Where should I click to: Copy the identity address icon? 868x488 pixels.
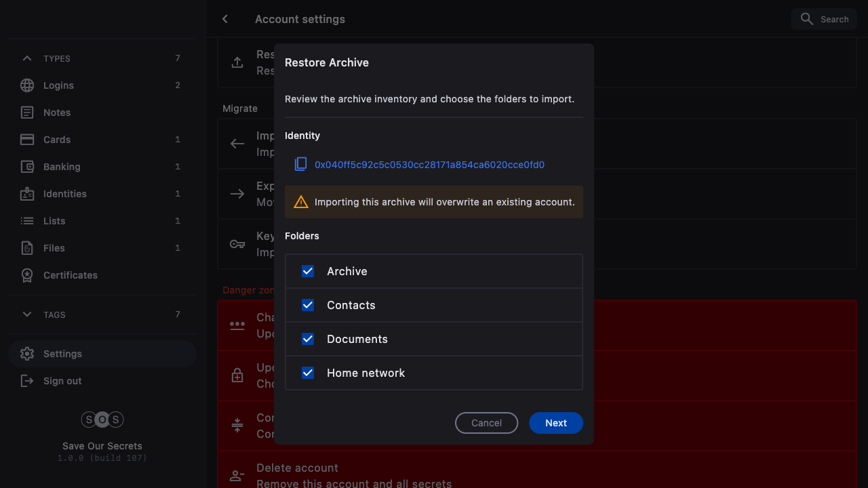click(x=301, y=165)
